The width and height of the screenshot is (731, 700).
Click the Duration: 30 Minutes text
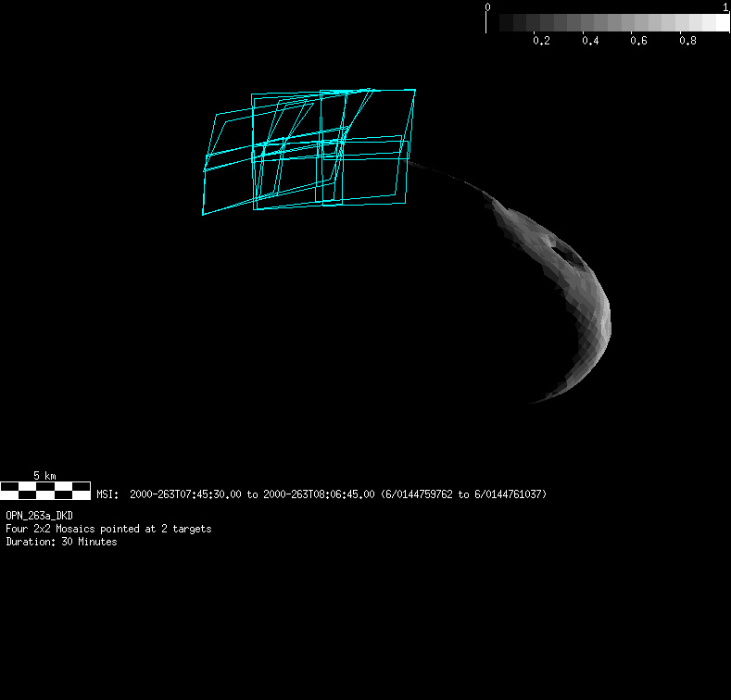tap(61, 542)
